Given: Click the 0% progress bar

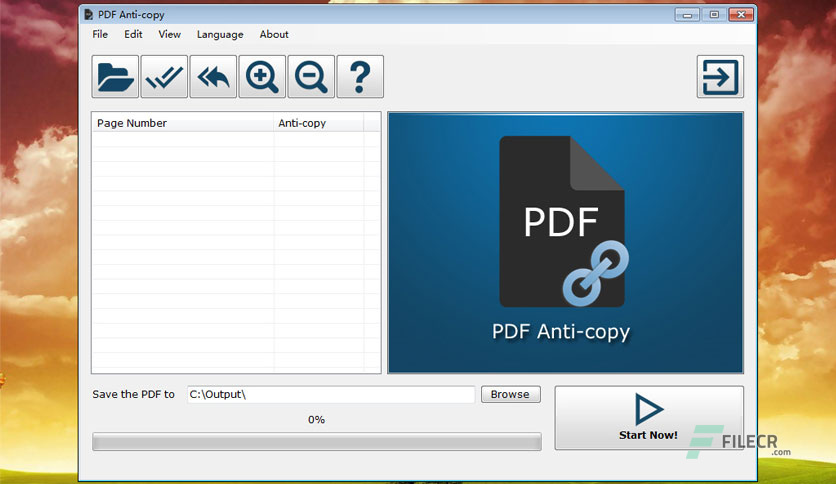Looking at the screenshot, I should (317, 441).
